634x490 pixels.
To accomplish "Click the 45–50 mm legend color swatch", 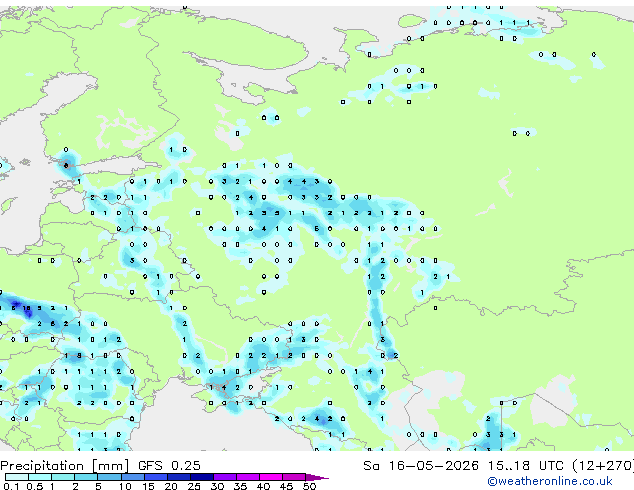I will [294, 477].
